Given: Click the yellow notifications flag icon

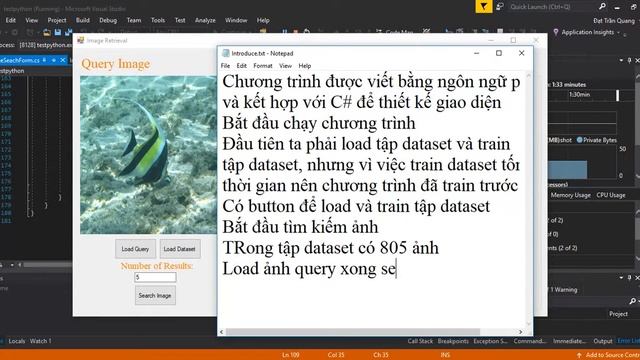Looking at the screenshot, I should pos(484,7).
